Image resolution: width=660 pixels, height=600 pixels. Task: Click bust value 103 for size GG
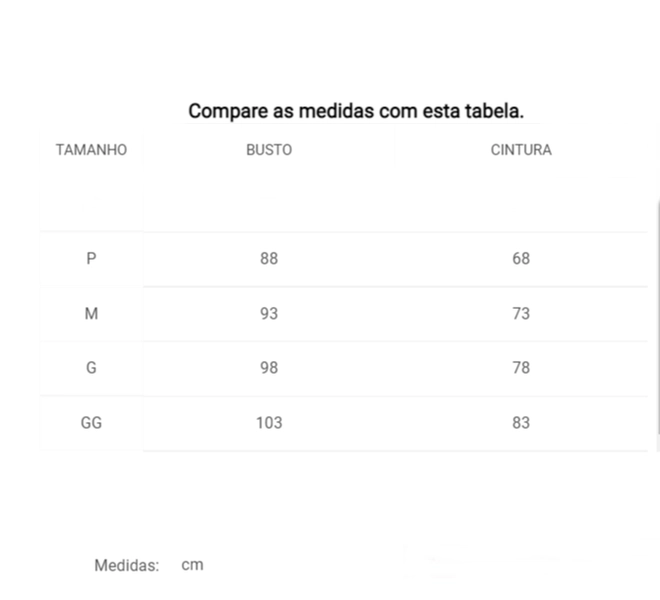point(269,423)
